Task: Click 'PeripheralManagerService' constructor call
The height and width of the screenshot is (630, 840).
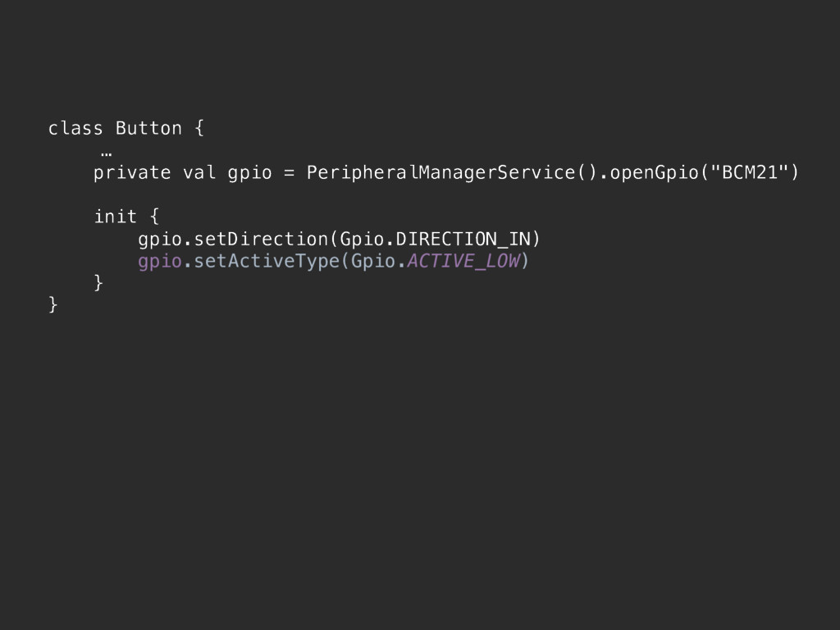Action: pyautogui.click(x=441, y=173)
